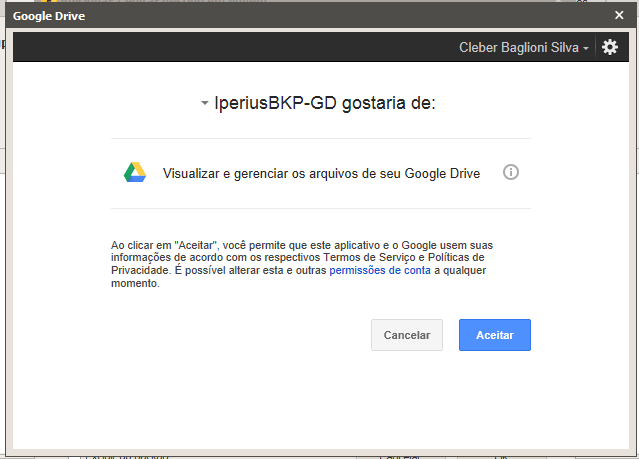639x459 pixels.
Task: Open the permissões de conta link
Action: pos(380,270)
